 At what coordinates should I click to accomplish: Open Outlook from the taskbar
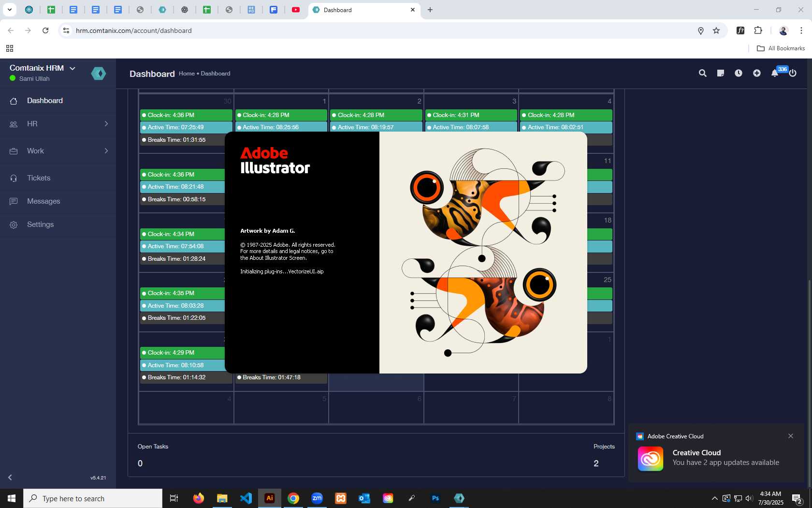(x=364, y=498)
